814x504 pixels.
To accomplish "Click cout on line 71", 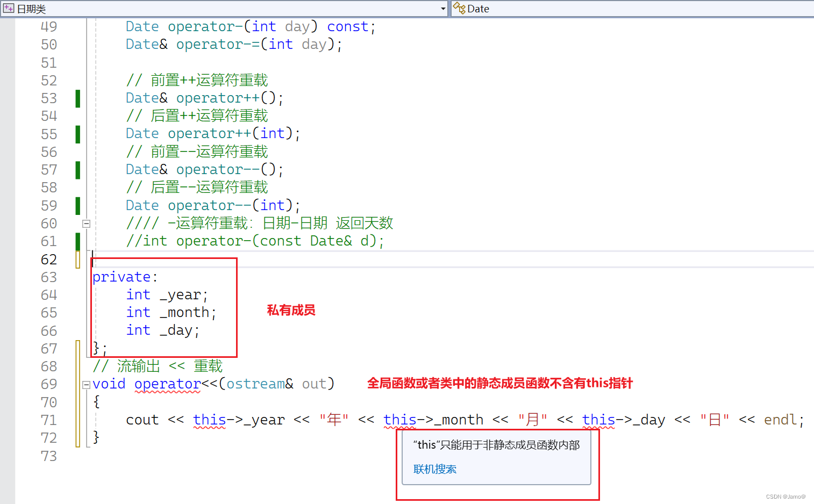I will click(x=142, y=420).
